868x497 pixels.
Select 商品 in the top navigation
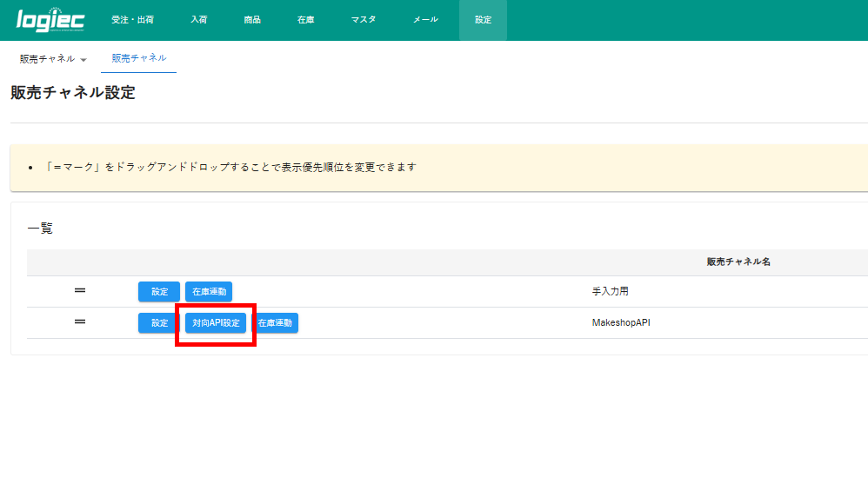click(251, 20)
